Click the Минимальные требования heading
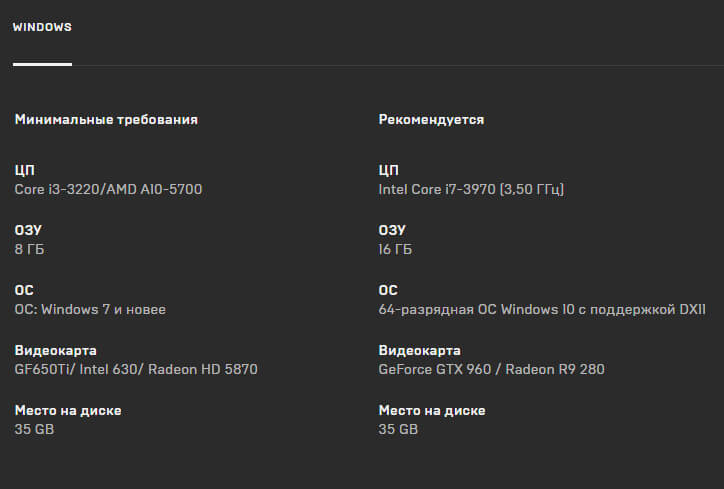Screen dimensions: 724x489 click(x=106, y=120)
